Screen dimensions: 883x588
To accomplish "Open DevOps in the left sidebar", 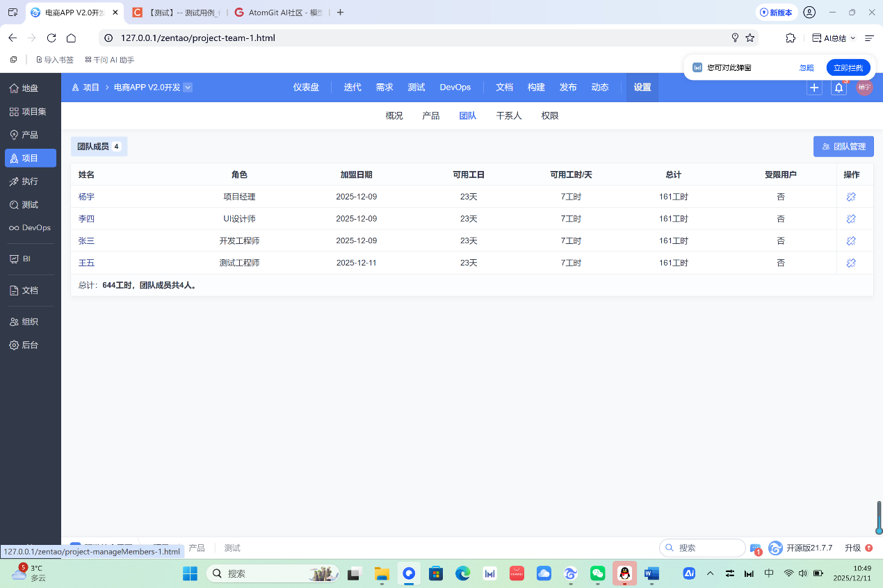I will (30, 228).
